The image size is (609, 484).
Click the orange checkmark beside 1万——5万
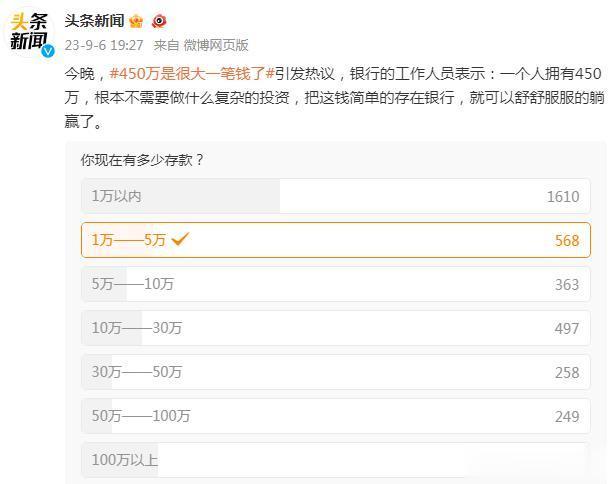coord(180,239)
